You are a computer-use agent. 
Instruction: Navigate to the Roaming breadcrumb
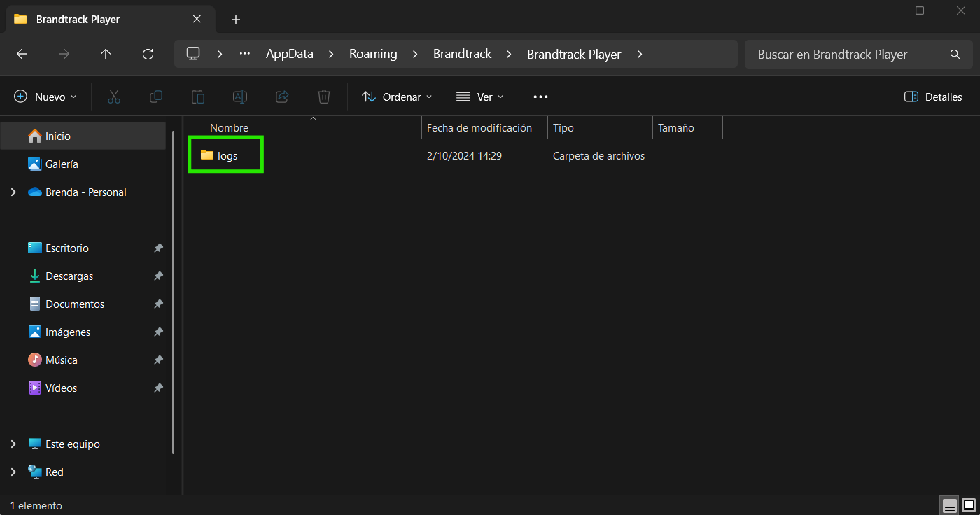coord(373,54)
